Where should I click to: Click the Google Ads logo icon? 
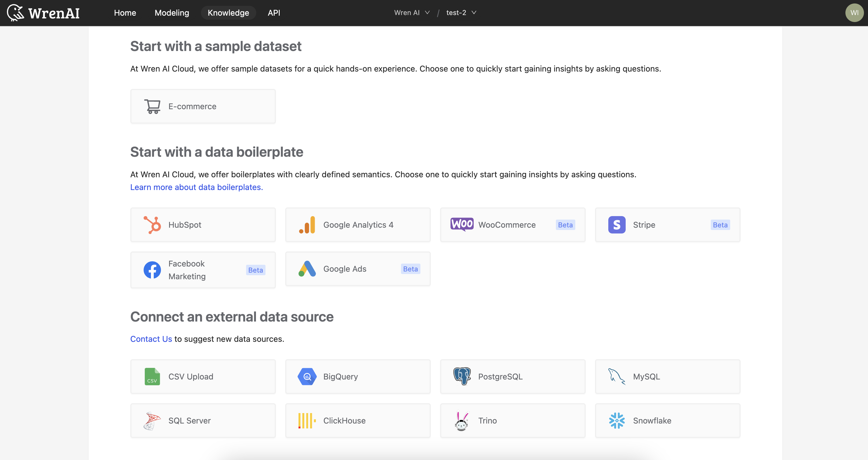307,269
